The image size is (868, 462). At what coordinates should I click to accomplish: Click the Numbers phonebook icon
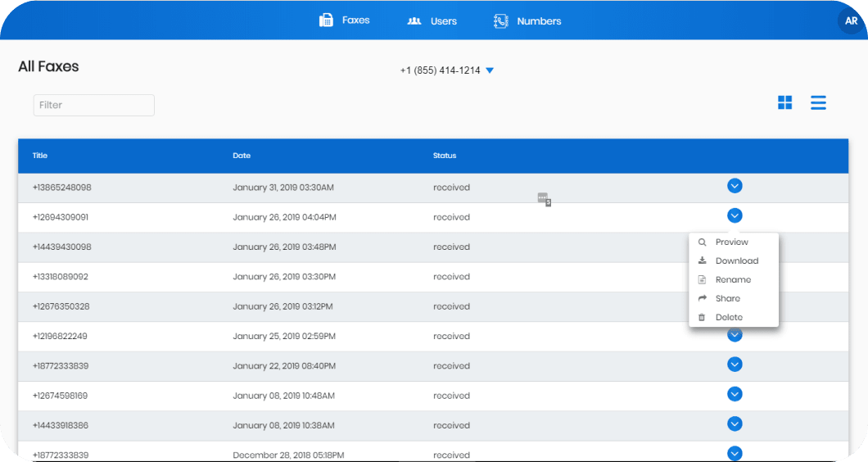pyautogui.click(x=500, y=21)
